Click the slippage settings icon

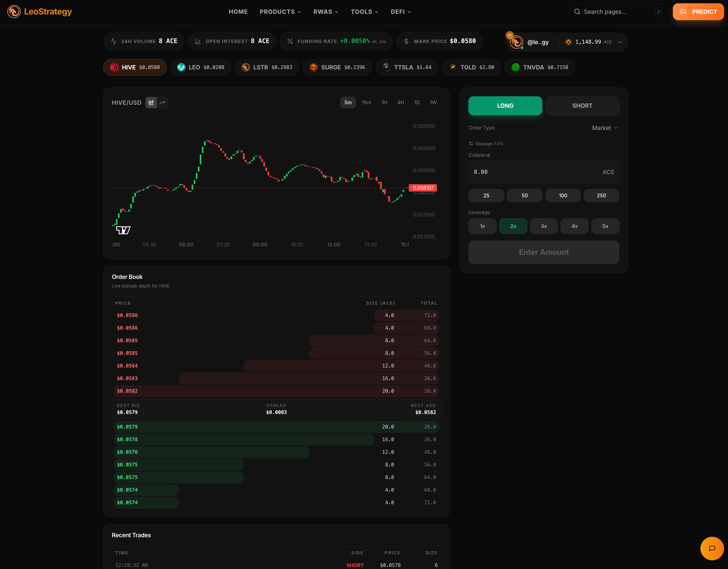coord(471,144)
